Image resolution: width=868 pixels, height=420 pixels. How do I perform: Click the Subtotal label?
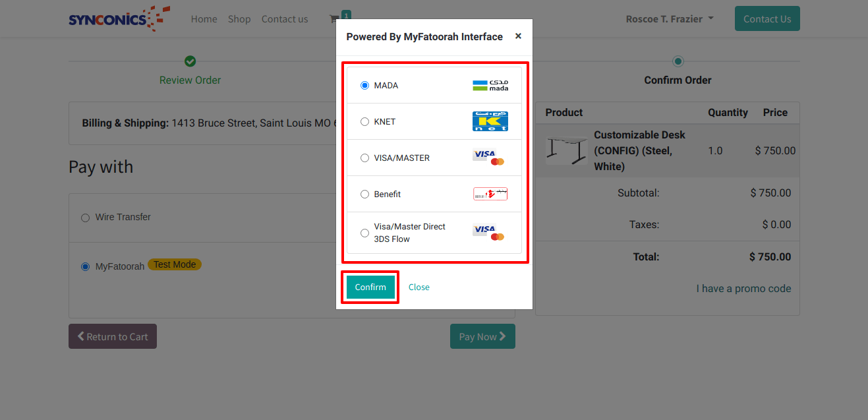point(639,193)
